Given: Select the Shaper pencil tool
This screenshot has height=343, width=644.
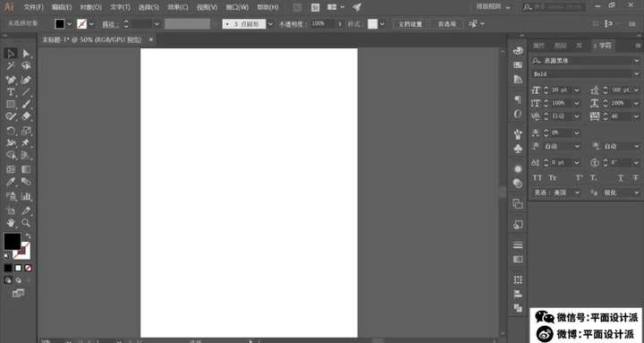Looking at the screenshot, I should [x=11, y=116].
